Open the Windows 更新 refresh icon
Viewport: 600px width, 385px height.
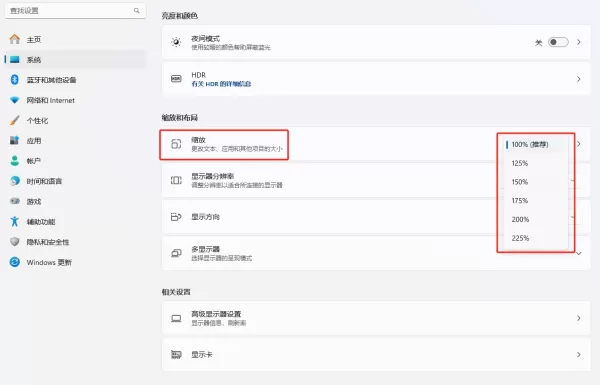pos(15,262)
